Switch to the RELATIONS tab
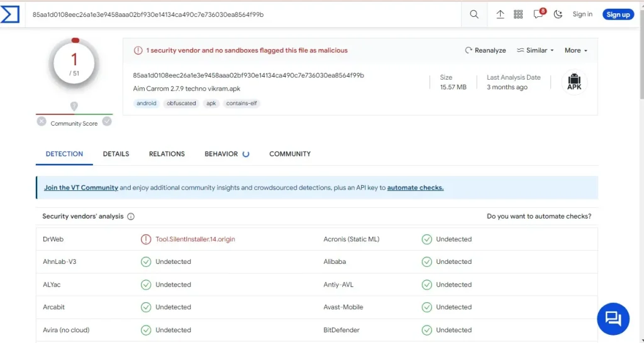Screen dimensions: 644x343 (x=167, y=154)
